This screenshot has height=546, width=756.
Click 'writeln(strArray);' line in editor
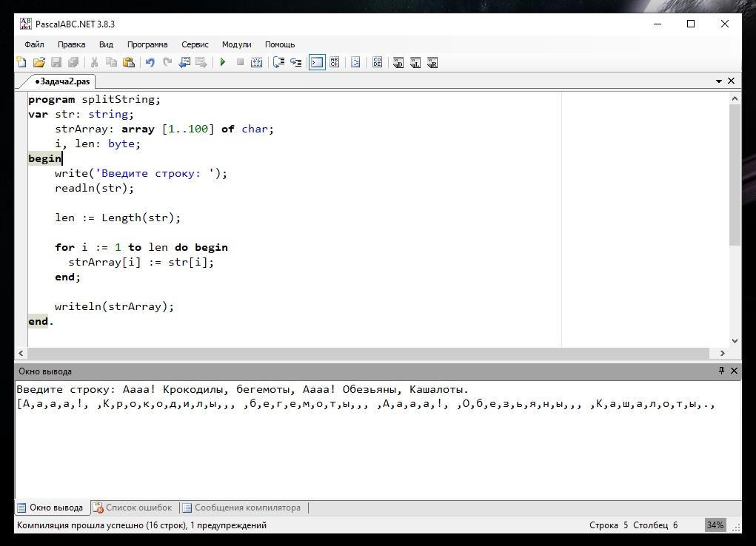pos(114,306)
